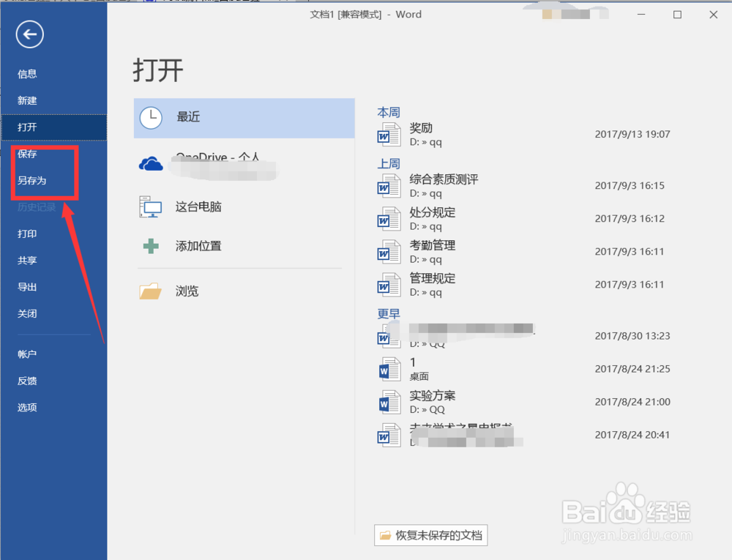The image size is (732, 560).
Task: Click the 恢复未保存的文档 button
Action: (431, 535)
